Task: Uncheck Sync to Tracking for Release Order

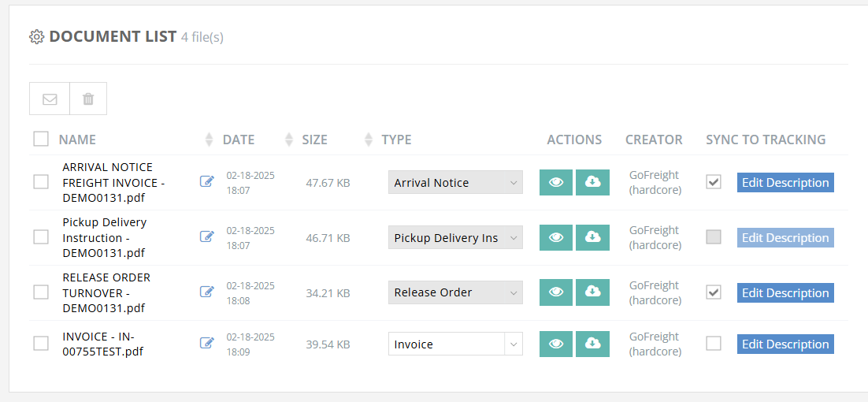Action: coord(714,292)
